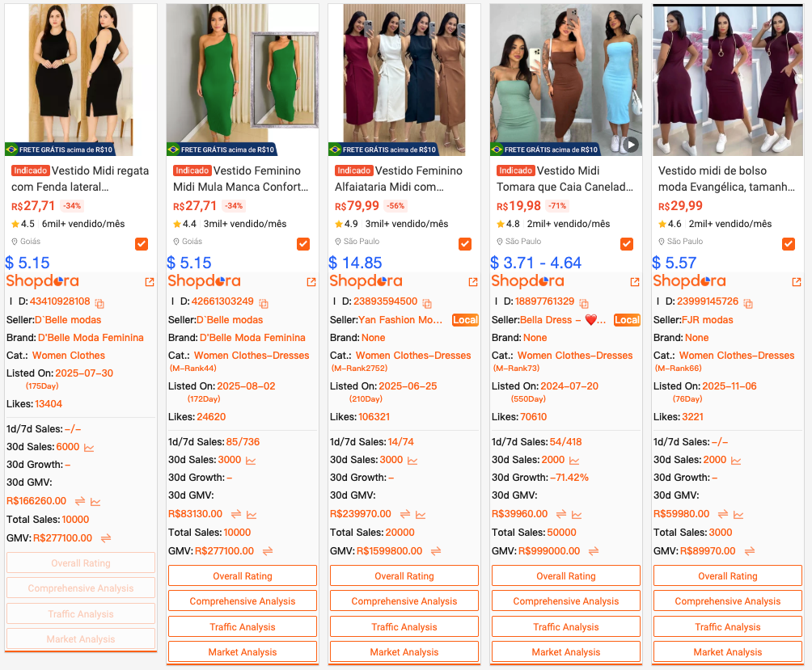Click Comprehensive Analysis for Yan Fashion product

[404, 601]
